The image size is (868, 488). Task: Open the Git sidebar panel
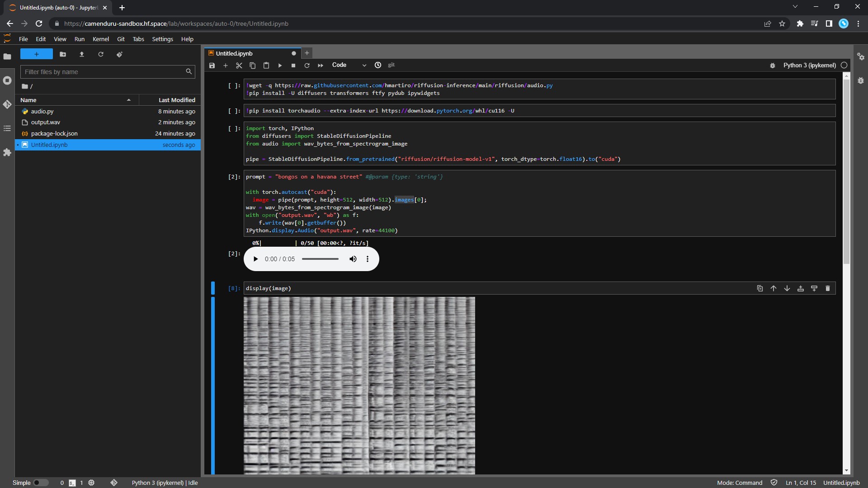click(7, 104)
